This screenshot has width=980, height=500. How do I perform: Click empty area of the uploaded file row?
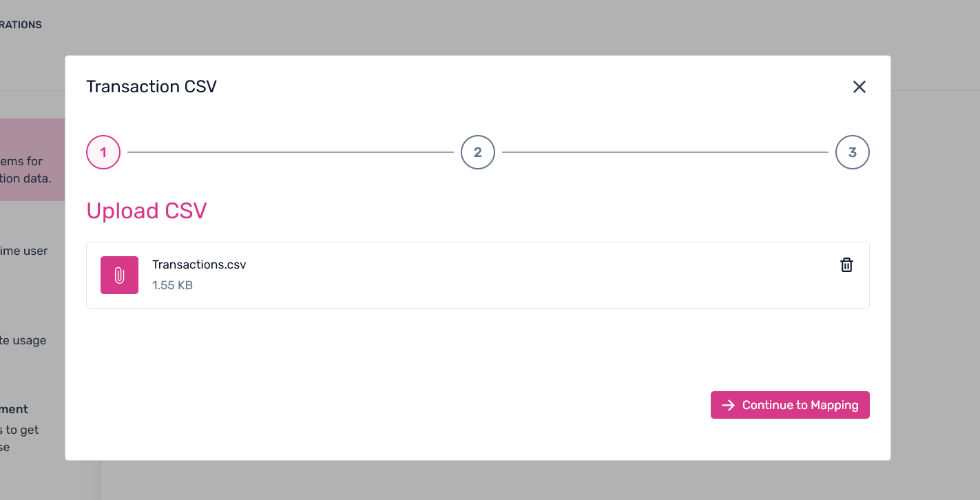click(517, 275)
